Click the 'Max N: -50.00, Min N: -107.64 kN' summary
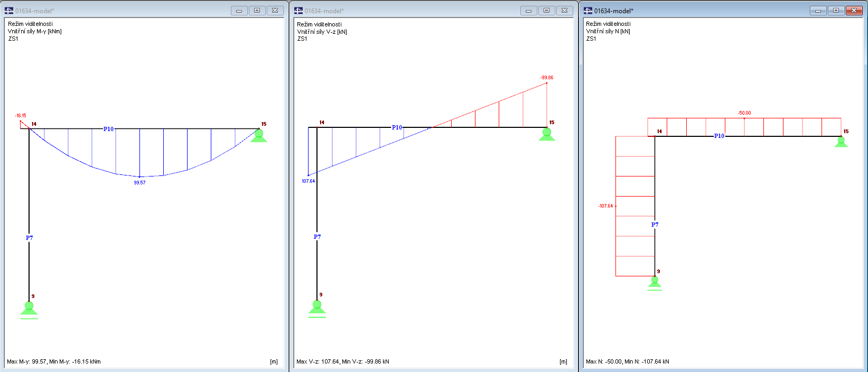This screenshot has width=868, height=372. click(628, 362)
